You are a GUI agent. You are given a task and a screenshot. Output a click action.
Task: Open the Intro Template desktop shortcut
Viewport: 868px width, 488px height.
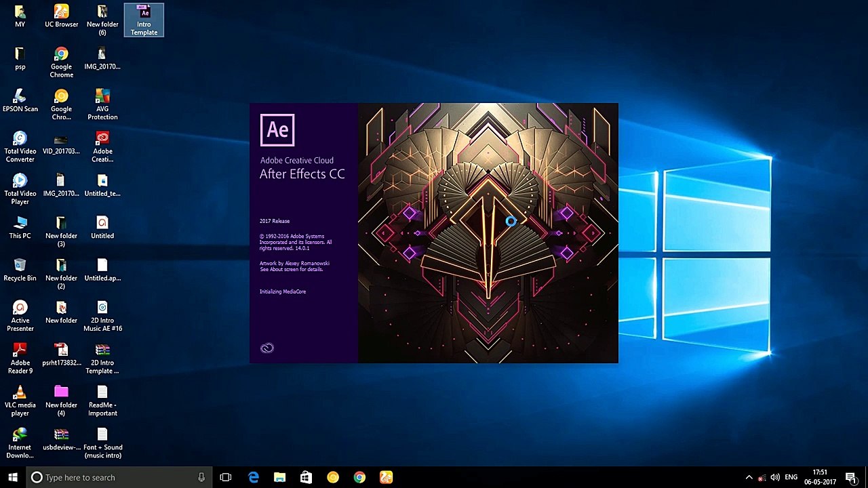tap(144, 20)
